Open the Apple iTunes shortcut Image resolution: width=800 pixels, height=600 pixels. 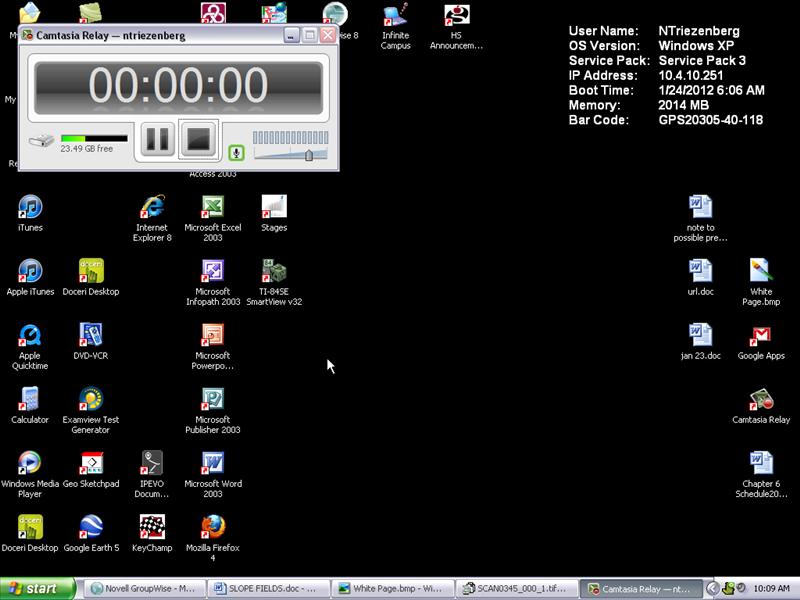[30, 277]
